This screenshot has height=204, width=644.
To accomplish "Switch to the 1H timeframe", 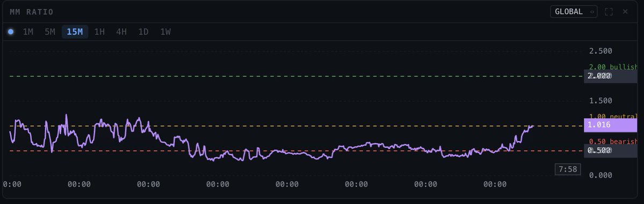I will [x=99, y=32].
